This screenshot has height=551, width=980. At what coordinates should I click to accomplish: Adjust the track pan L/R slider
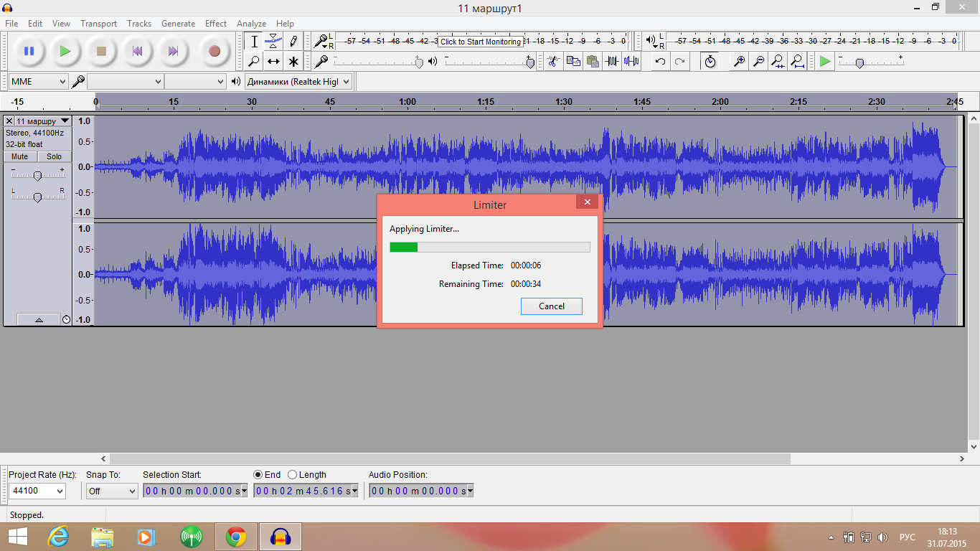pos(37,196)
